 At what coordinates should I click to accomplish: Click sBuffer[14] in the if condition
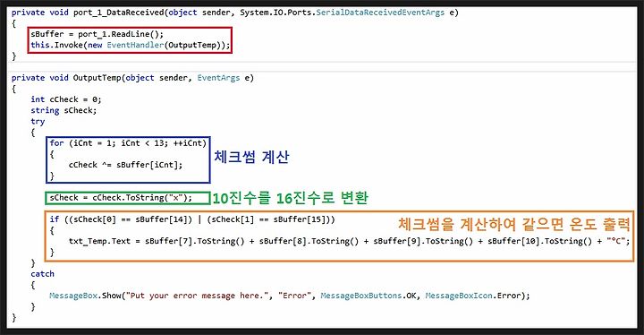click(161, 219)
